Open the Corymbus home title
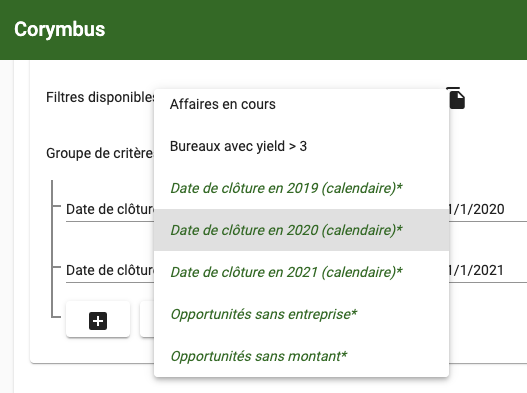 [x=59, y=29]
